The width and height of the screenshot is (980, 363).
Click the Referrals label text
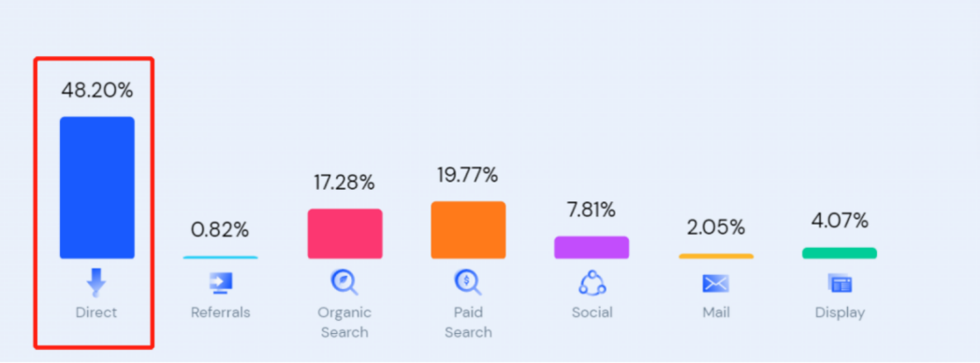click(221, 312)
